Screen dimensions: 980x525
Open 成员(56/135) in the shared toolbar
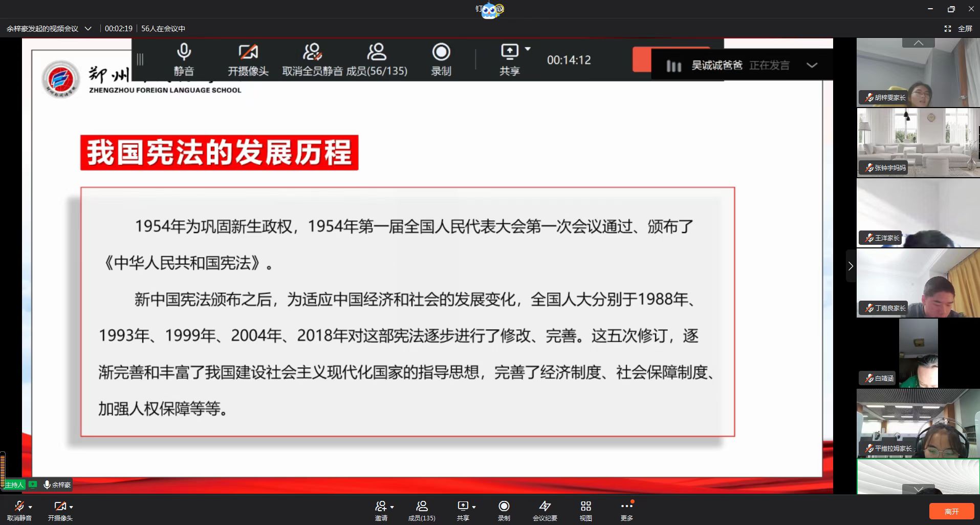377,59
